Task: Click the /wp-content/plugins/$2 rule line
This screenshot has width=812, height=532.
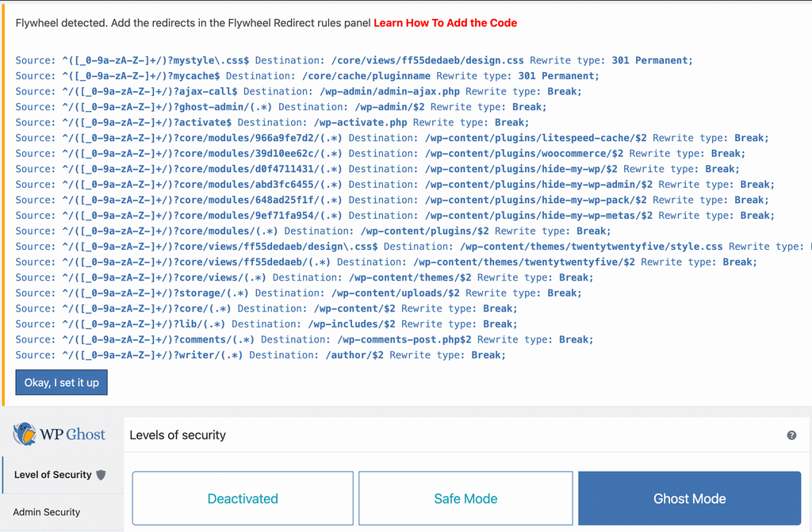Action: (312, 231)
